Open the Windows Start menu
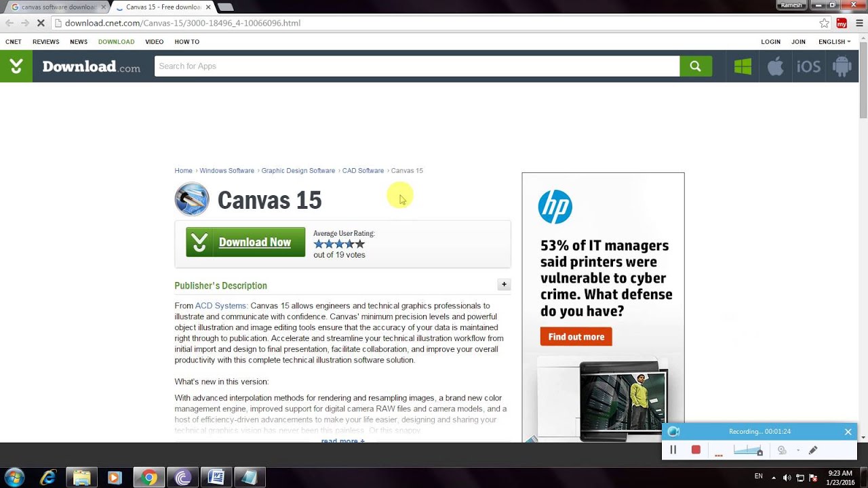Screen dimensions: 868x488 coord(14,477)
